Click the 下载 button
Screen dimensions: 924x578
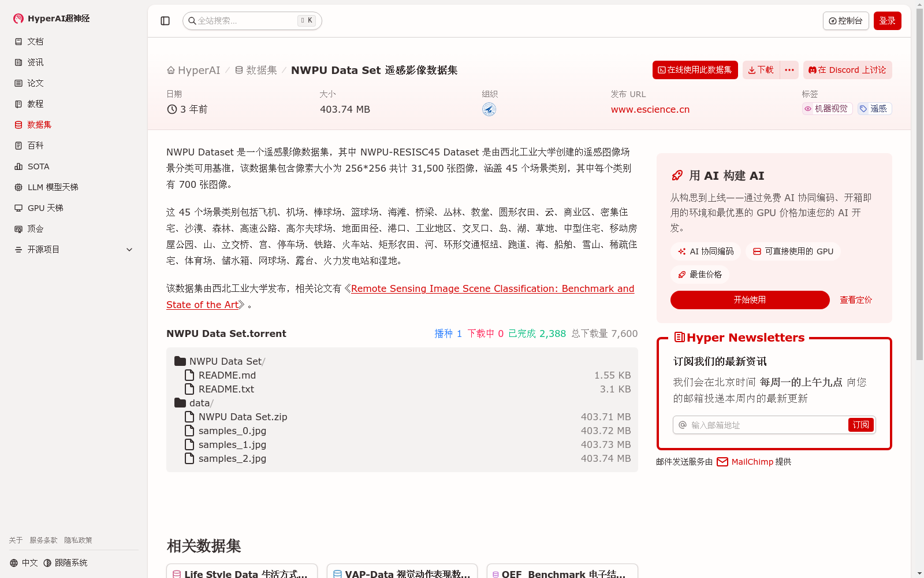(x=761, y=70)
